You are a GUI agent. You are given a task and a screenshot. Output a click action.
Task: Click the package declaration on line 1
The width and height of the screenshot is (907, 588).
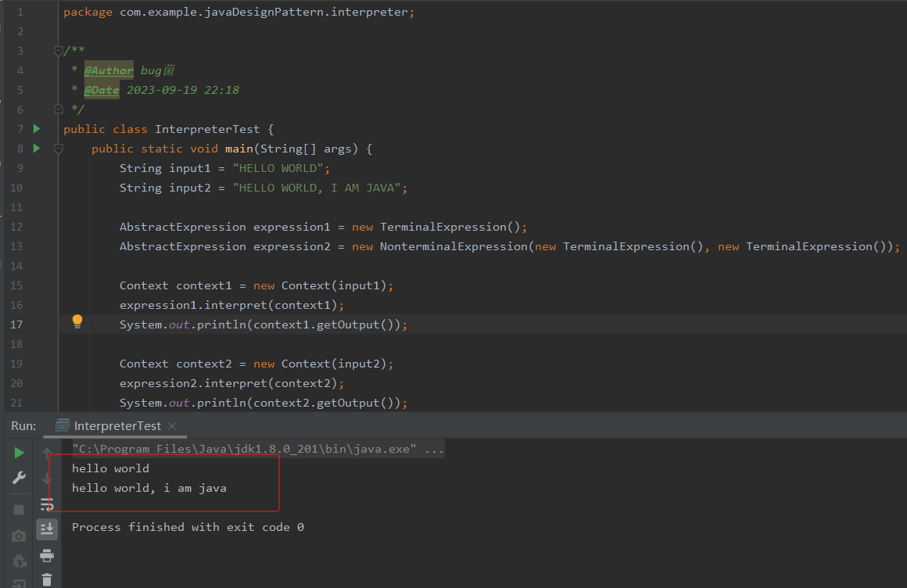pos(239,13)
